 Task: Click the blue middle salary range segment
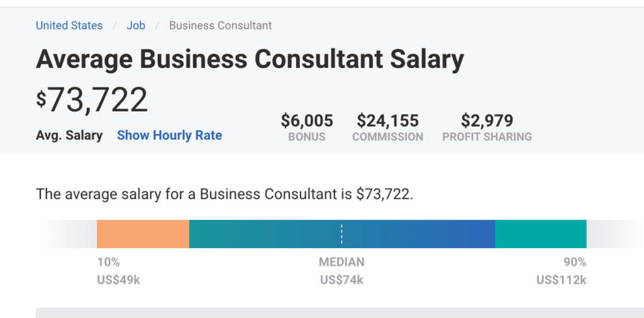pyautogui.click(x=415, y=234)
